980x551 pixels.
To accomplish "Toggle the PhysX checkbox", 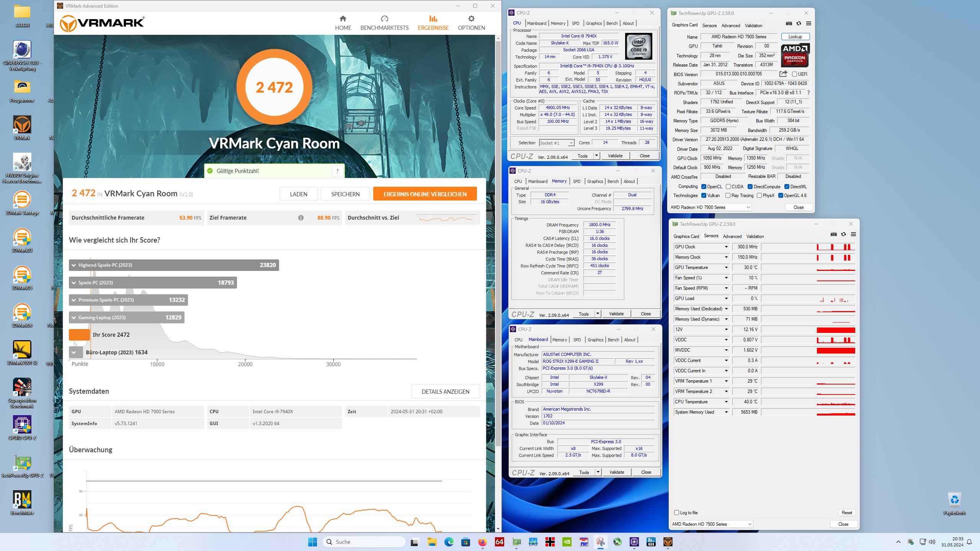I will click(759, 196).
